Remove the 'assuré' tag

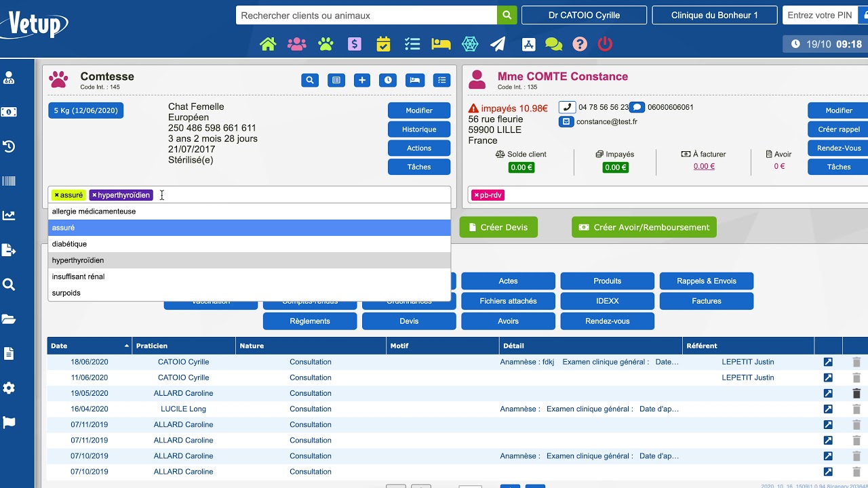click(x=57, y=195)
